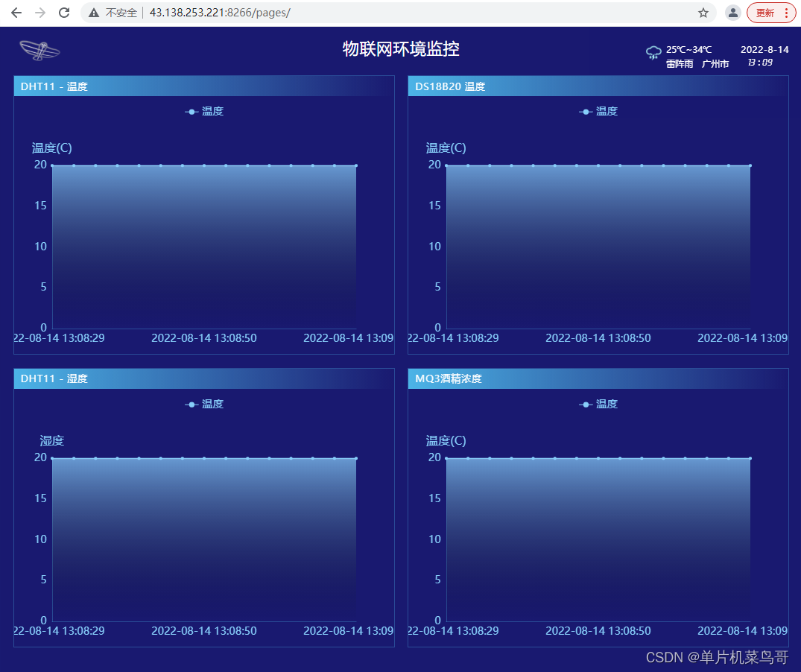Toggle 温度 legend in MQ3 alcohol chart

[x=599, y=404]
